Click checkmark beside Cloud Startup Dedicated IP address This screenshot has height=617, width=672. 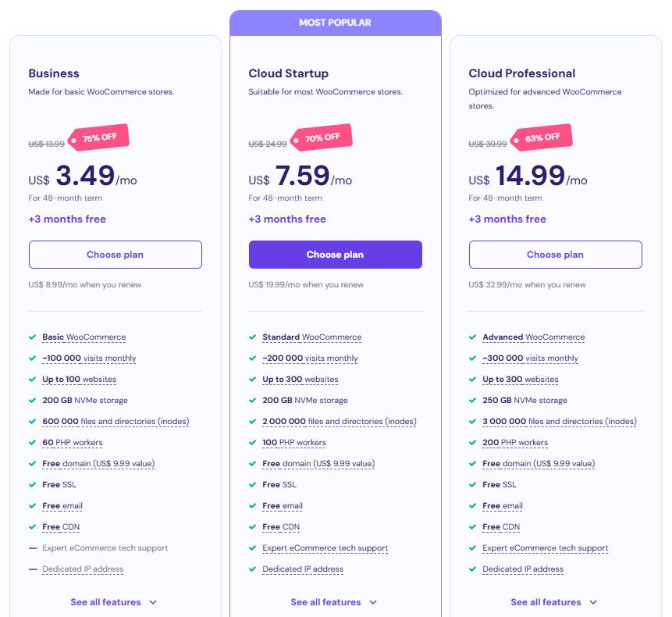click(x=253, y=569)
